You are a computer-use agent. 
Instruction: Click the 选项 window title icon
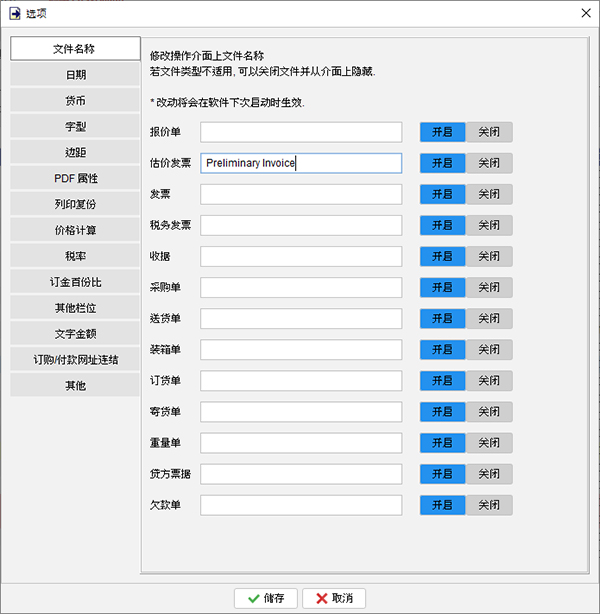point(15,14)
